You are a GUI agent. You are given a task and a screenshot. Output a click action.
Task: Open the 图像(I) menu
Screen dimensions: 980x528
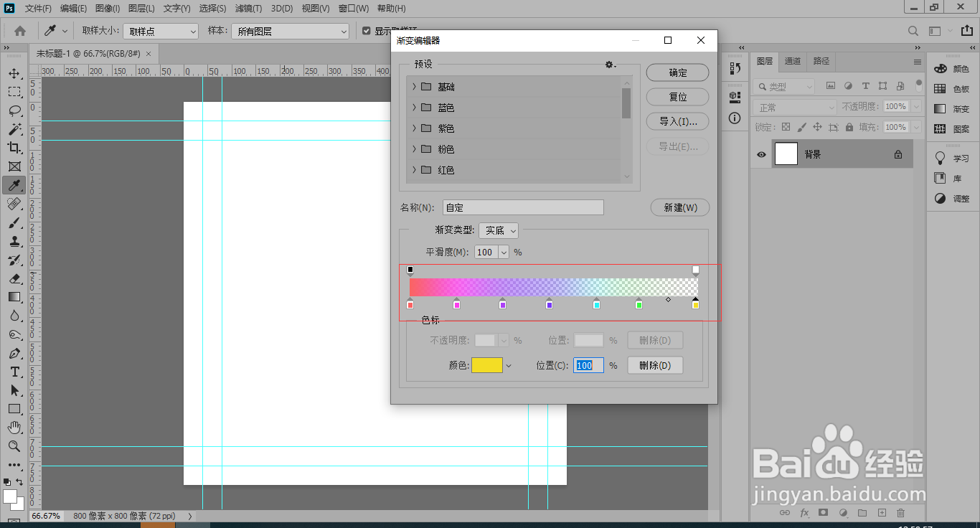pyautogui.click(x=108, y=9)
